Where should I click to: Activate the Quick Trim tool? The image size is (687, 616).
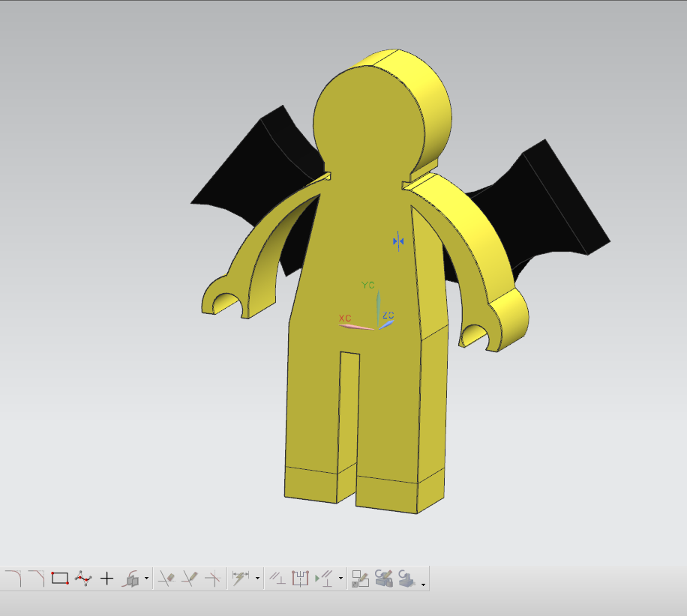[x=166, y=579]
